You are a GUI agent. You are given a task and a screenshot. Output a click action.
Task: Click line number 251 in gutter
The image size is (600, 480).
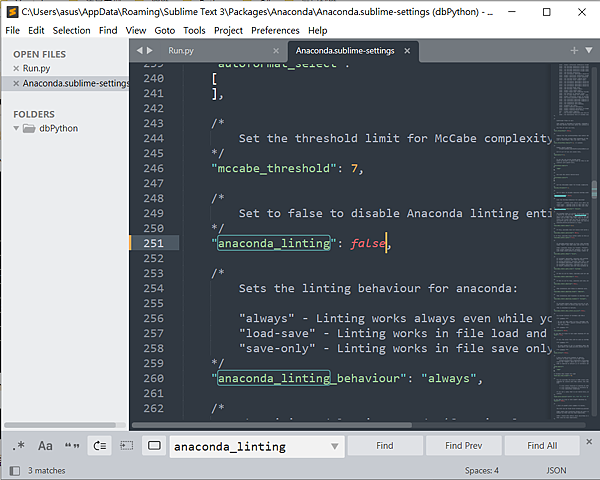tap(153, 243)
